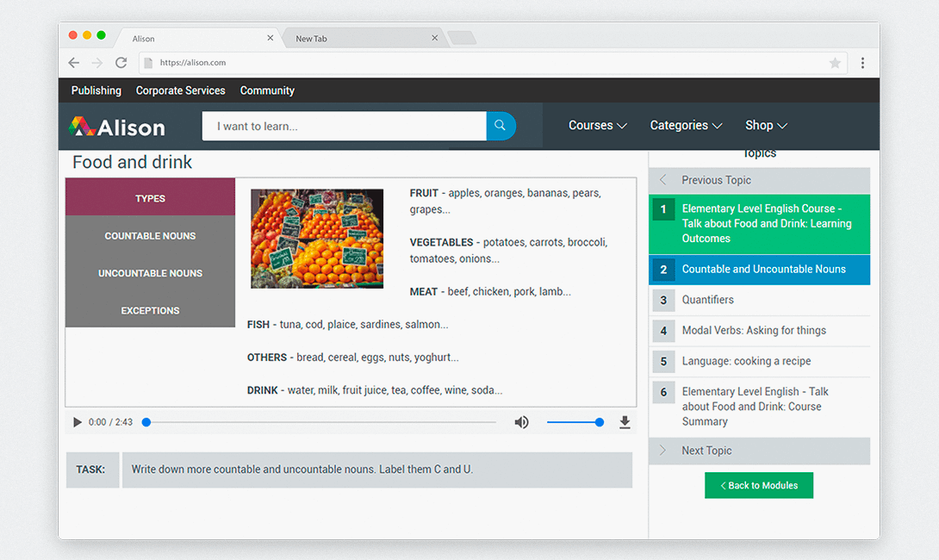Expand the Shop dropdown

[x=766, y=125]
